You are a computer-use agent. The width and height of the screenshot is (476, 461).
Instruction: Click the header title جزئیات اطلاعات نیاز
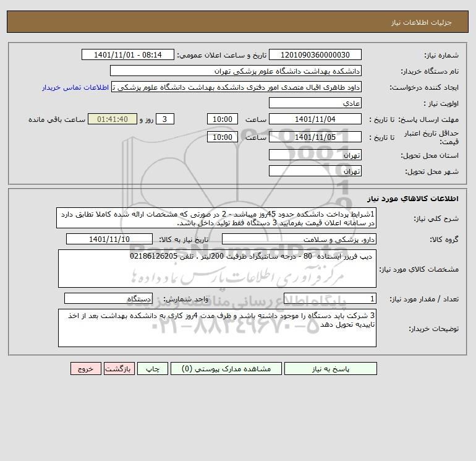click(x=422, y=22)
